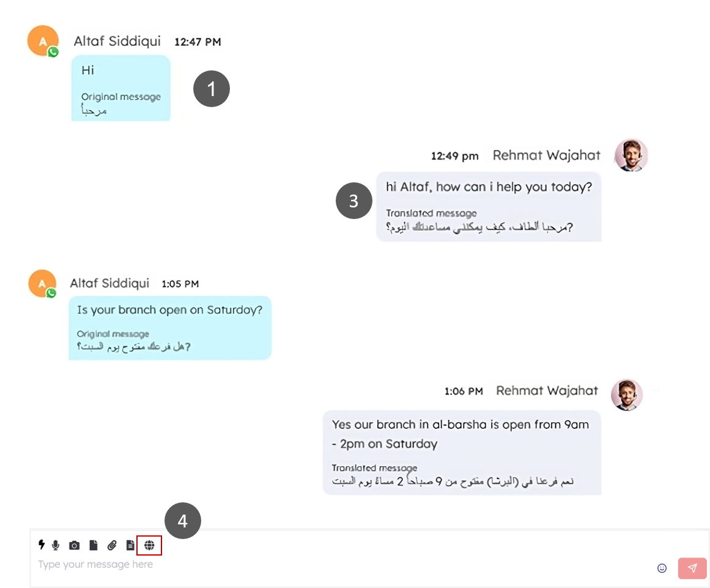The image size is (710, 588).
Task: Select the 'Hi' message bubble
Action: (x=120, y=88)
